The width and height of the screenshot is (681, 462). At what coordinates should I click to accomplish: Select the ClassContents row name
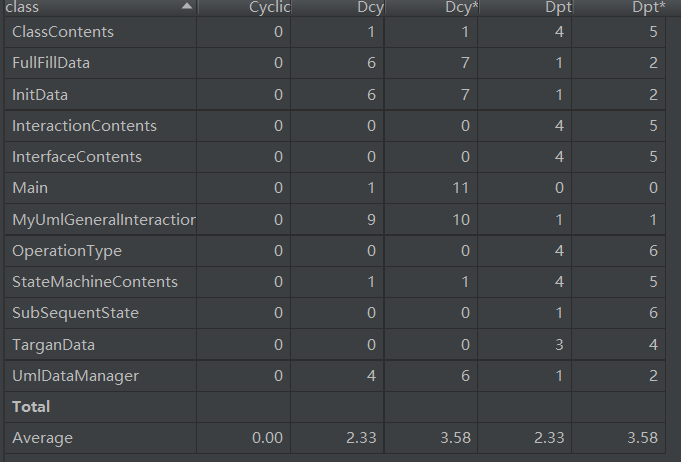tap(63, 32)
